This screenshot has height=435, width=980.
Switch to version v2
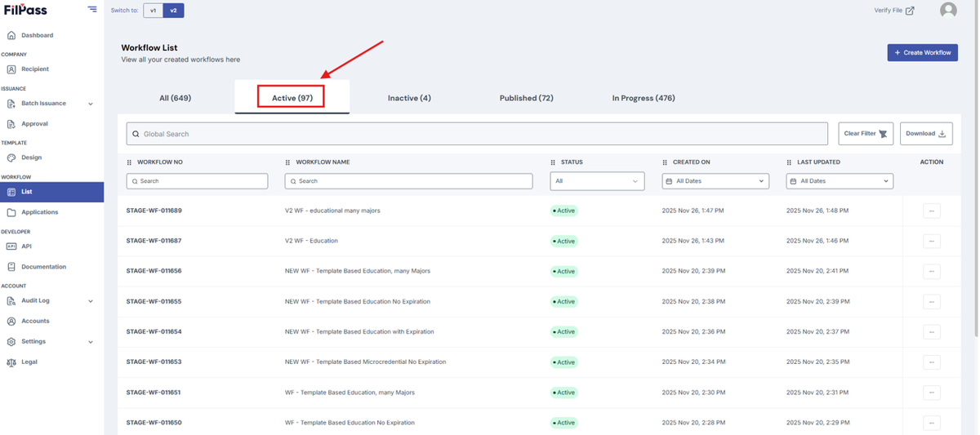173,11
